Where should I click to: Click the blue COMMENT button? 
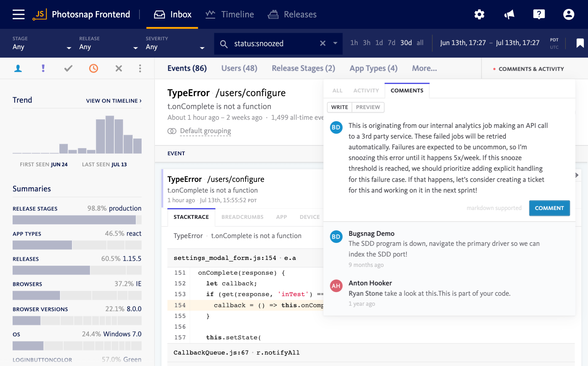point(549,208)
